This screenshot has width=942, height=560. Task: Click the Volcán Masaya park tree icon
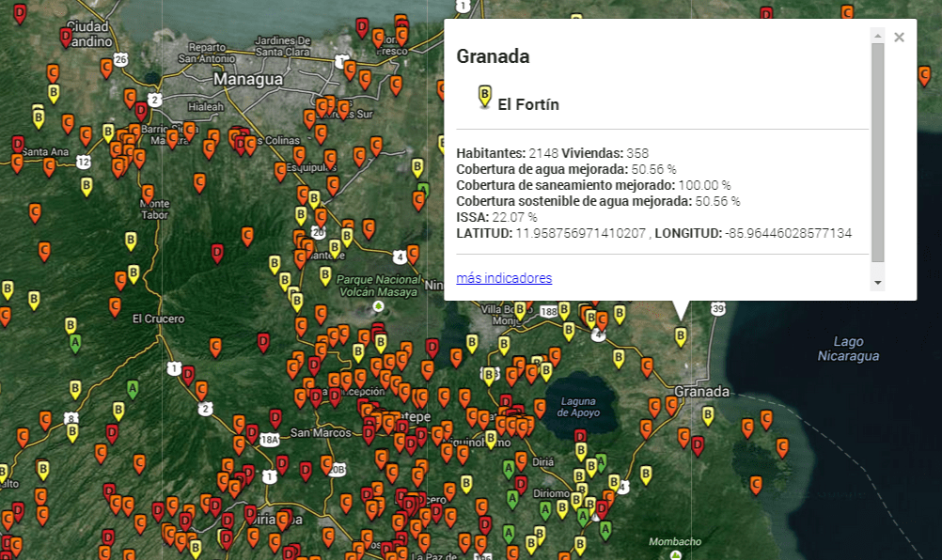point(378,306)
